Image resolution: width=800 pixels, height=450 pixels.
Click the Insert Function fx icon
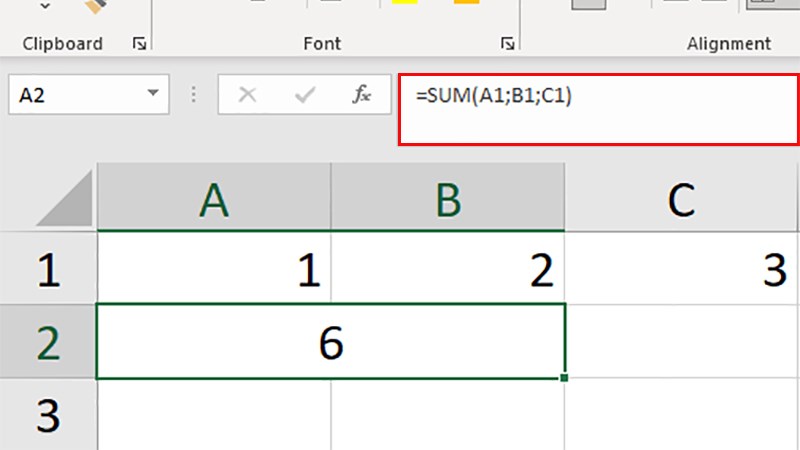(x=362, y=96)
